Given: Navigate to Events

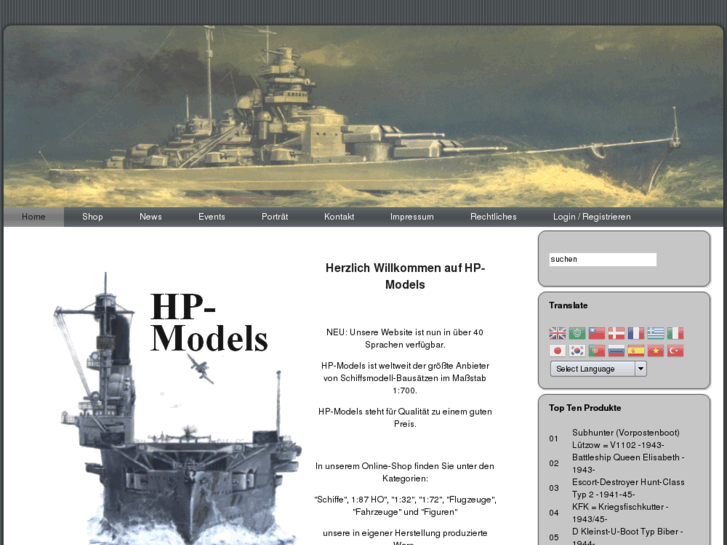Looking at the screenshot, I should 211,217.
